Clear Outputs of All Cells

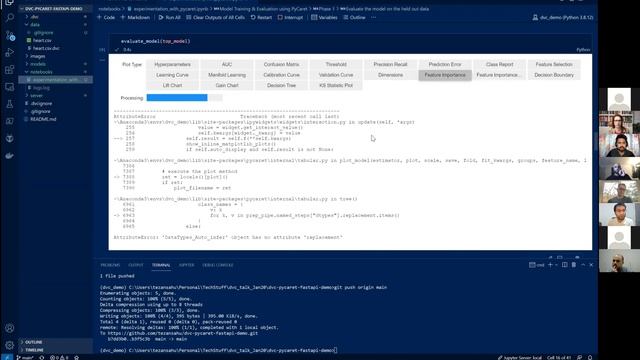pyautogui.click(x=215, y=18)
